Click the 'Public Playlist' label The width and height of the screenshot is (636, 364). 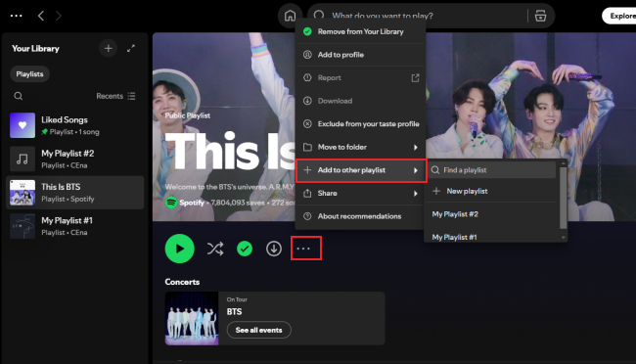click(x=188, y=115)
